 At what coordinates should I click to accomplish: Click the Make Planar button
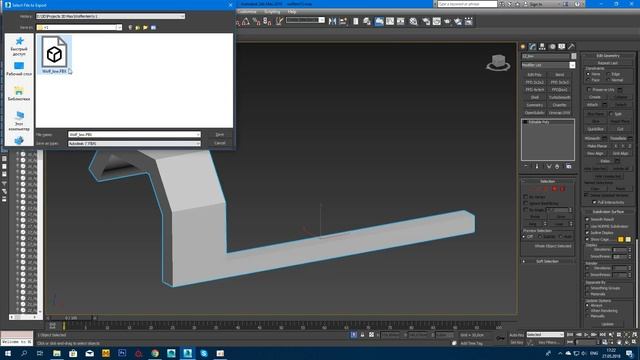(x=597, y=146)
